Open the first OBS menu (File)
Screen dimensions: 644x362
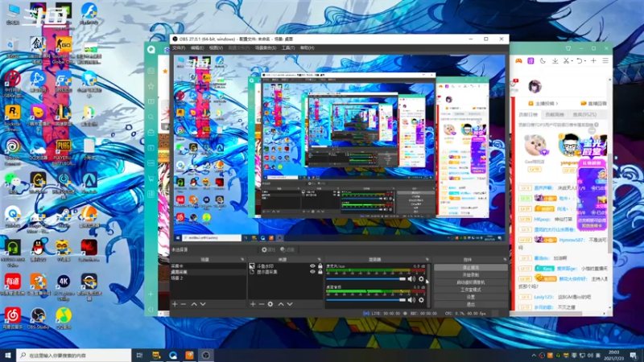[x=179, y=48]
